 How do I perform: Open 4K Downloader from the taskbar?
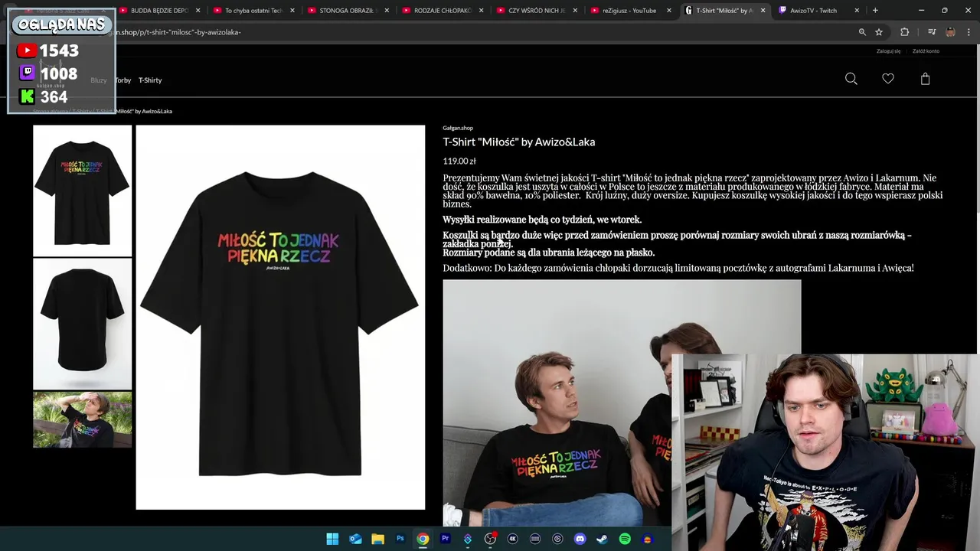pyautogui.click(x=512, y=539)
